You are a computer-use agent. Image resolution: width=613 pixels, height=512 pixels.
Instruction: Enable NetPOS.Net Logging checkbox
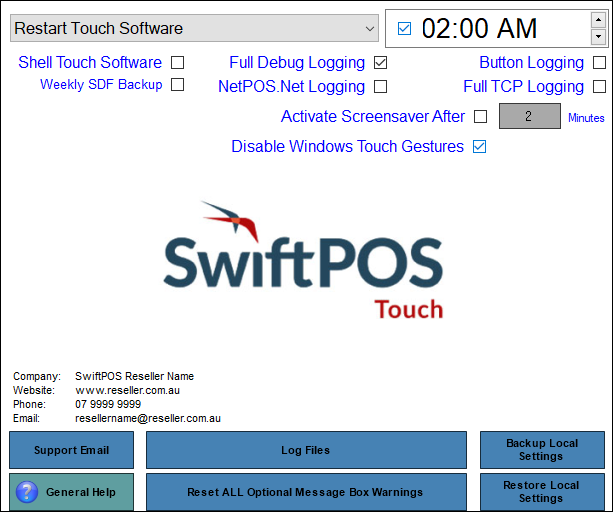pyautogui.click(x=380, y=87)
